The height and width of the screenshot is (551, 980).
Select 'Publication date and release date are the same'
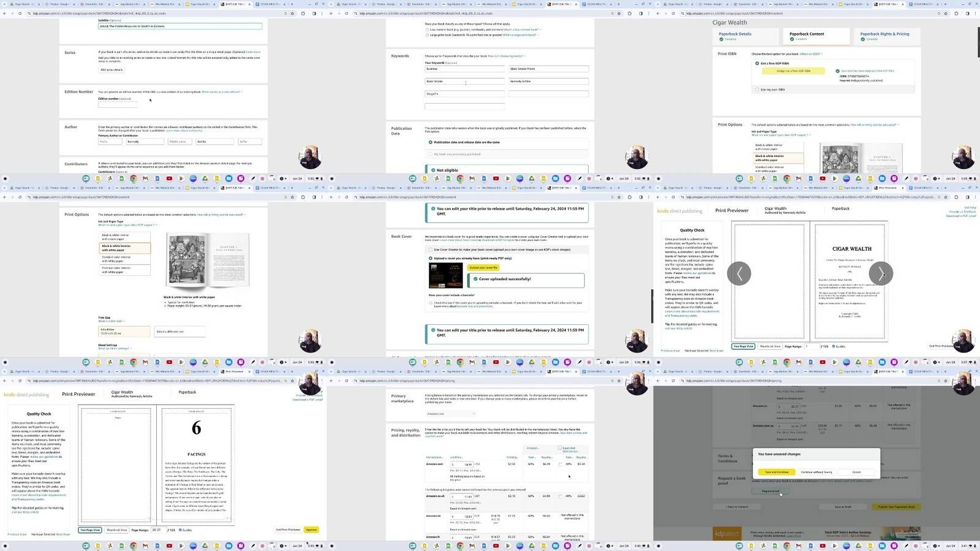pyautogui.click(x=431, y=142)
